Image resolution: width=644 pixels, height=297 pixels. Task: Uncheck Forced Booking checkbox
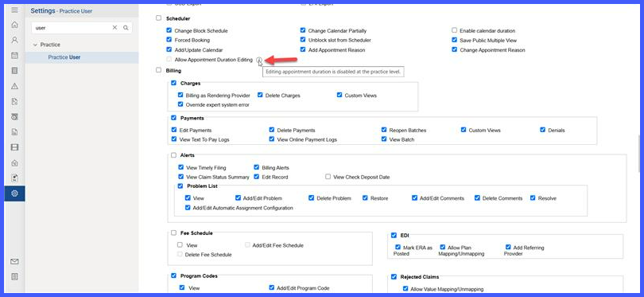(169, 40)
